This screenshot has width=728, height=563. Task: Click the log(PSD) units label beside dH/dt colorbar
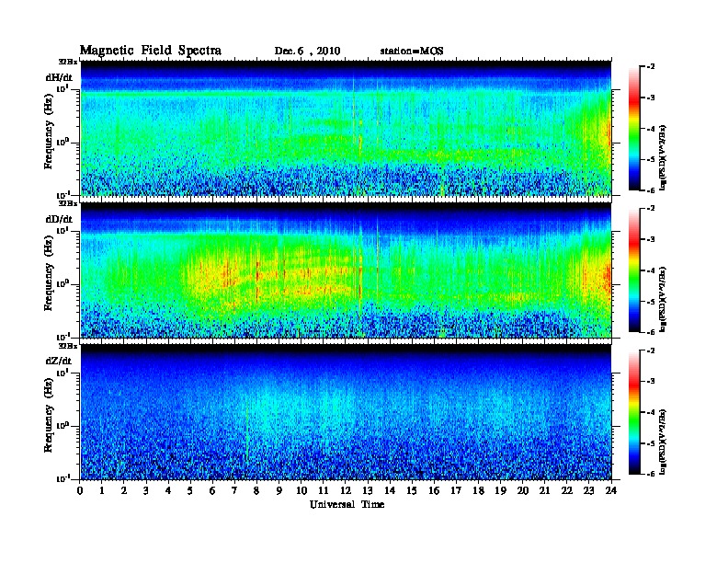663,157
